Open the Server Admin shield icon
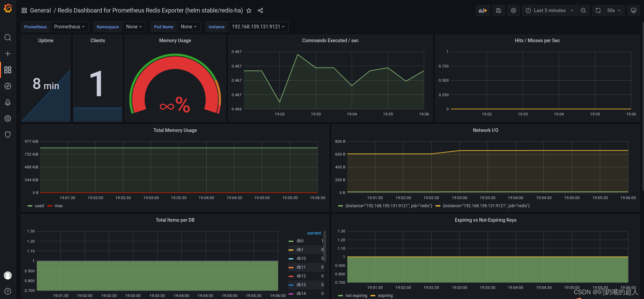This screenshot has height=299, width=644. pyautogui.click(x=8, y=135)
